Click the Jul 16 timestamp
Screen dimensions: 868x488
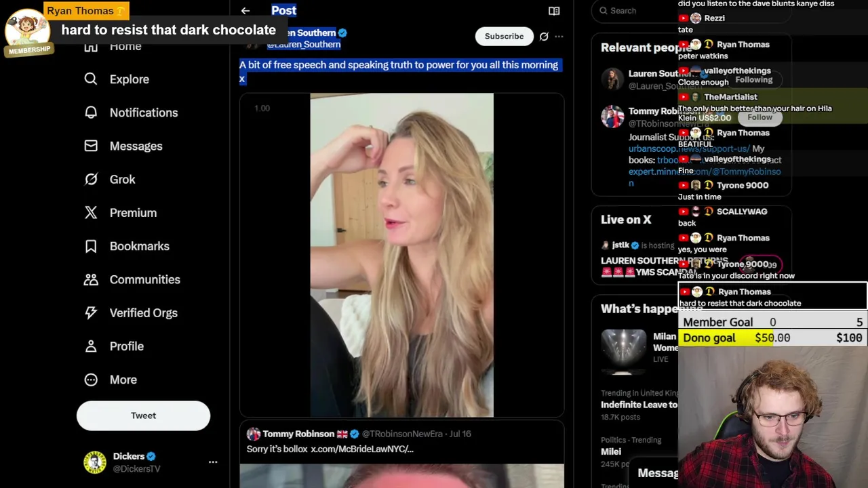click(x=460, y=434)
